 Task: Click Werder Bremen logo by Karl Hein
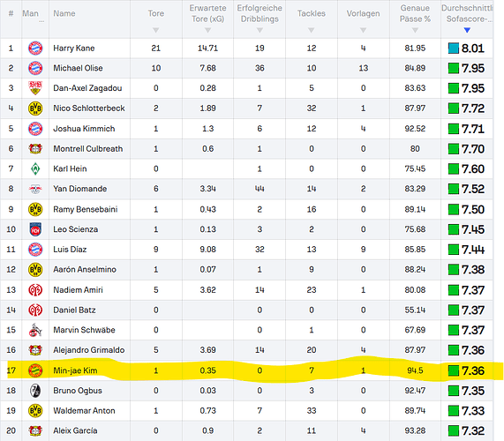(x=35, y=168)
